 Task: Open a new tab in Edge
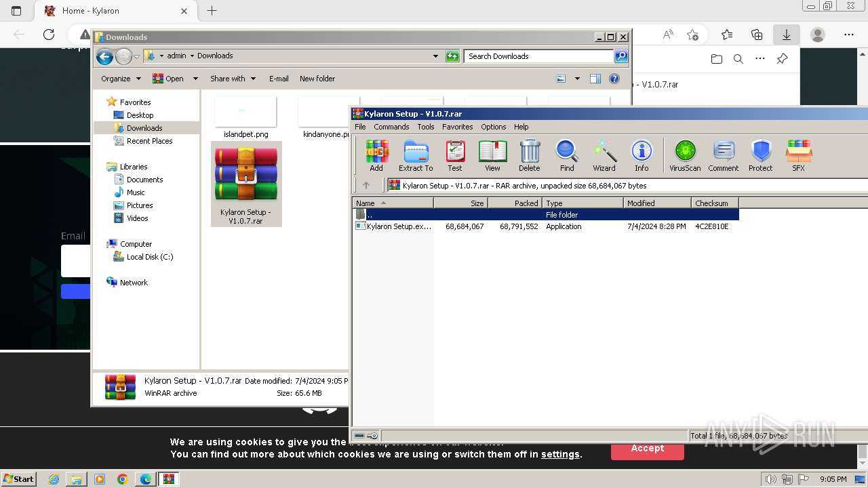tap(212, 10)
